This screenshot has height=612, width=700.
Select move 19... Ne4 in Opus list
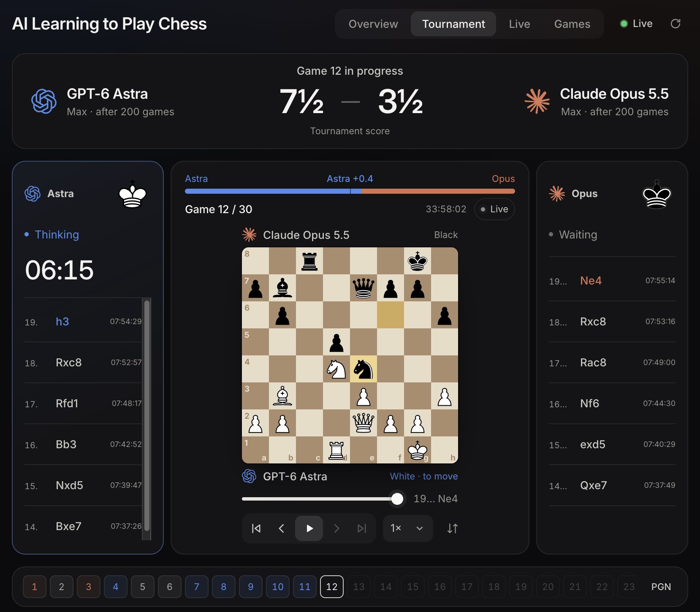pos(612,281)
